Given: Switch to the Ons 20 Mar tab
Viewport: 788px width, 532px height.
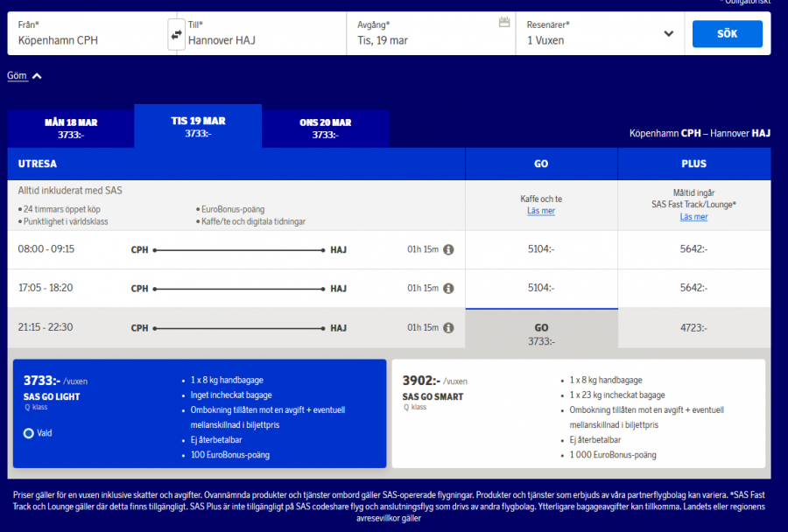Looking at the screenshot, I should point(325,129).
